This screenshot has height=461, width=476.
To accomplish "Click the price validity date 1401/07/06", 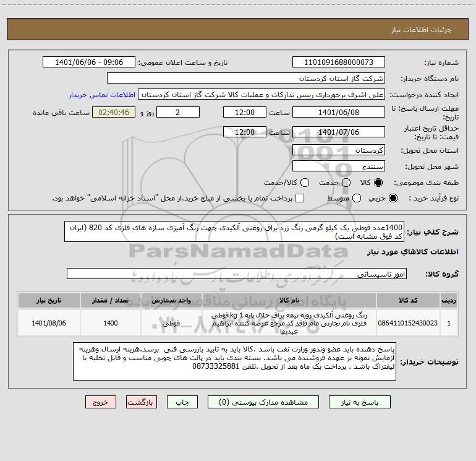I will point(339,132).
